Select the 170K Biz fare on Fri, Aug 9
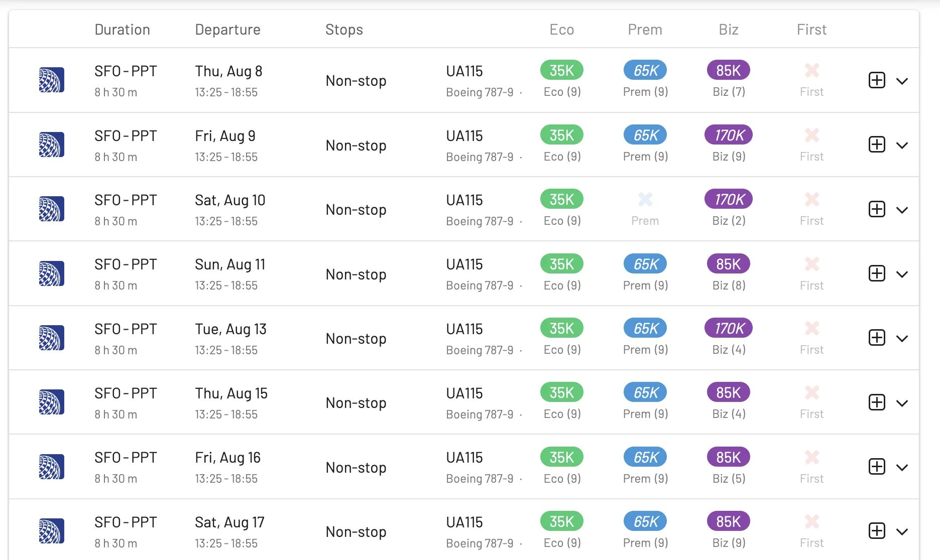Viewport: 940px width, 560px height. pos(729,135)
